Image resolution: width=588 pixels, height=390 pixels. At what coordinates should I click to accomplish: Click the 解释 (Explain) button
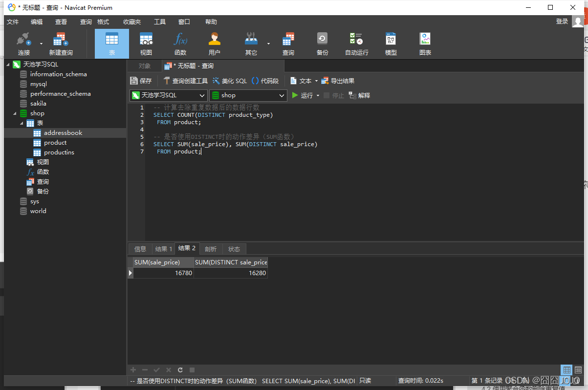coord(359,95)
